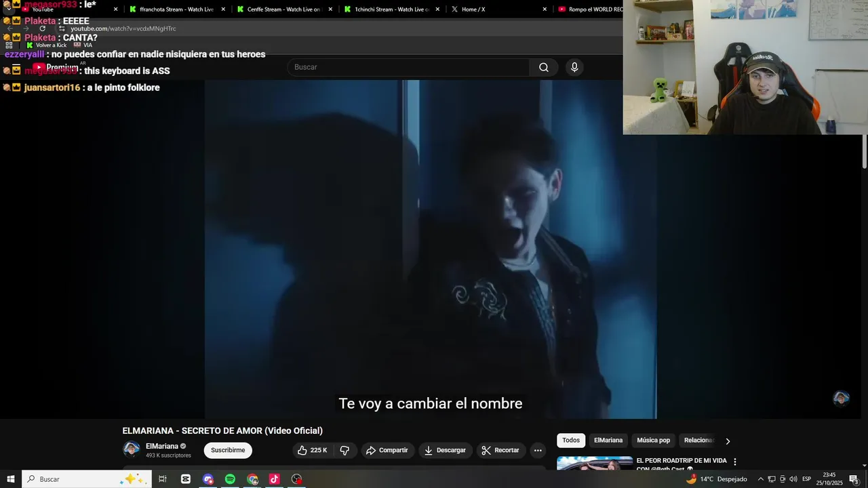Click chat message 'this keyboard is ASS'
Screen dimensions: 868x488
click(127, 71)
